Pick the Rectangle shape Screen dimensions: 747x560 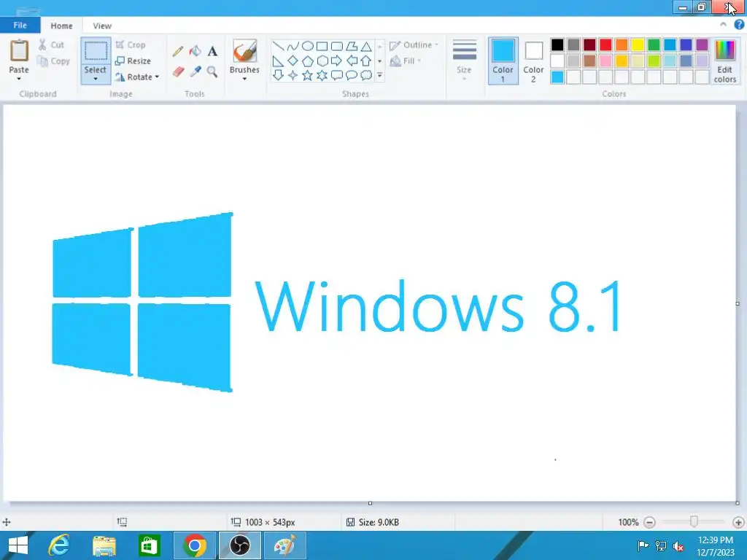(322, 46)
